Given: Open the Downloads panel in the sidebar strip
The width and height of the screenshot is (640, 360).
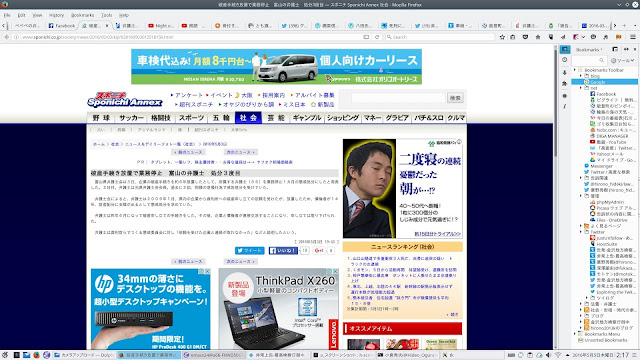Looking at the screenshot, I should [565, 72].
